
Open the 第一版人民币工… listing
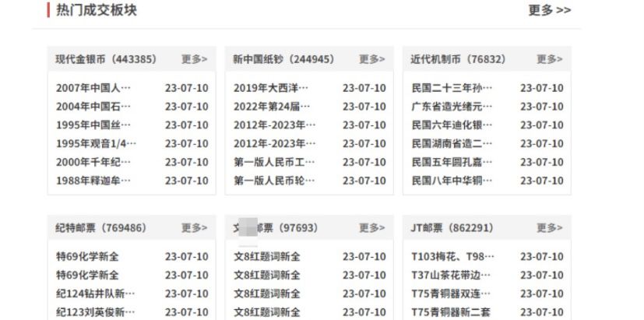tap(274, 162)
